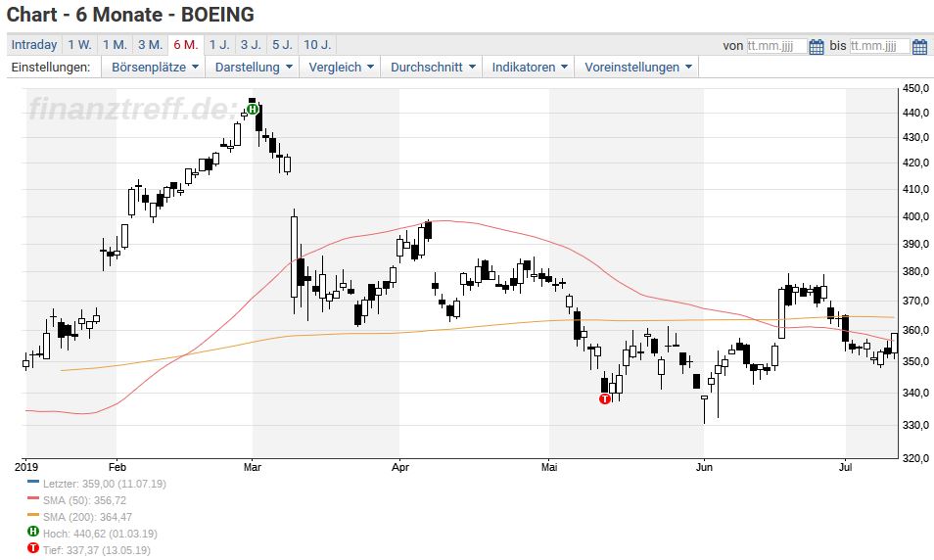Expand the Durchschnitt dropdown
This screenshot has height=560, width=934.
point(433,68)
